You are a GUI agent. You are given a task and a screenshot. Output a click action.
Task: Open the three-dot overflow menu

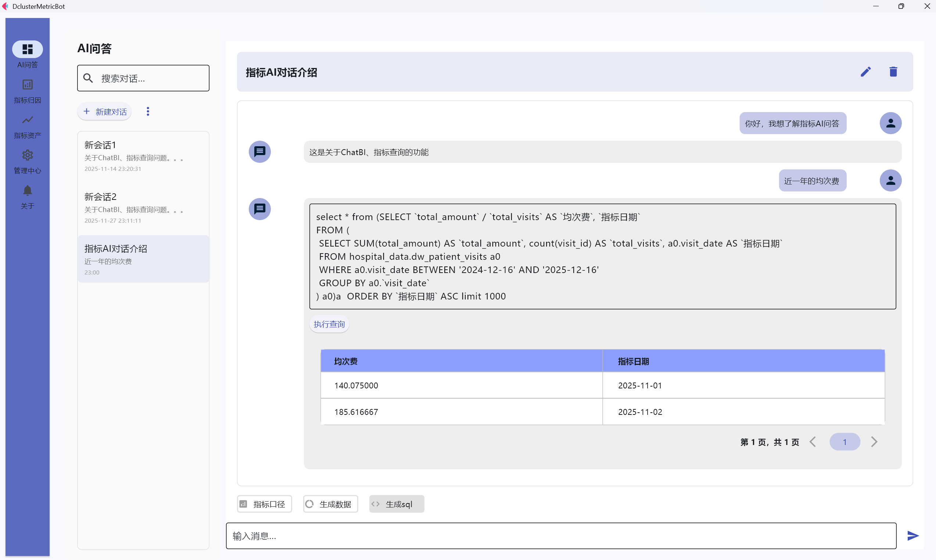click(148, 111)
